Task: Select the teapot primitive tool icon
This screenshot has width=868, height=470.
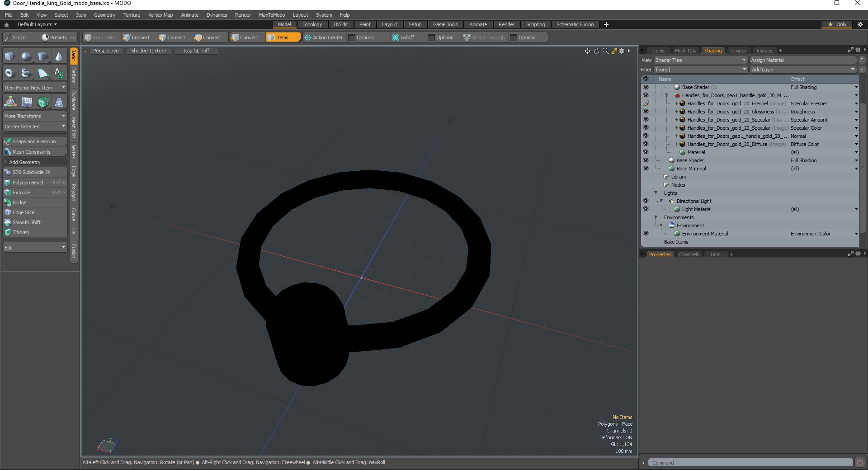Action: pos(26,73)
